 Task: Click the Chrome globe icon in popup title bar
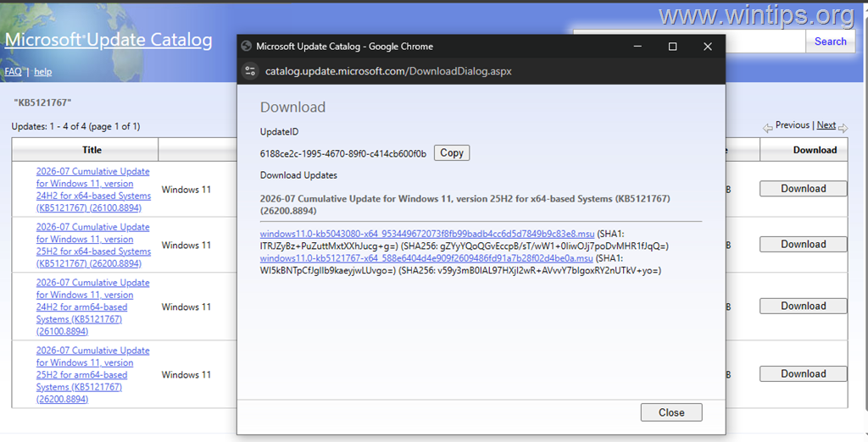[x=247, y=47]
